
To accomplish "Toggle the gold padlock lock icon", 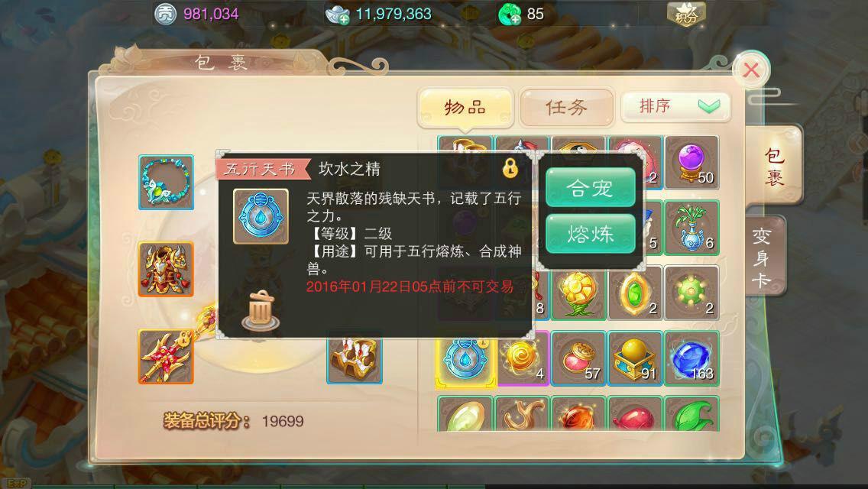I will point(510,167).
